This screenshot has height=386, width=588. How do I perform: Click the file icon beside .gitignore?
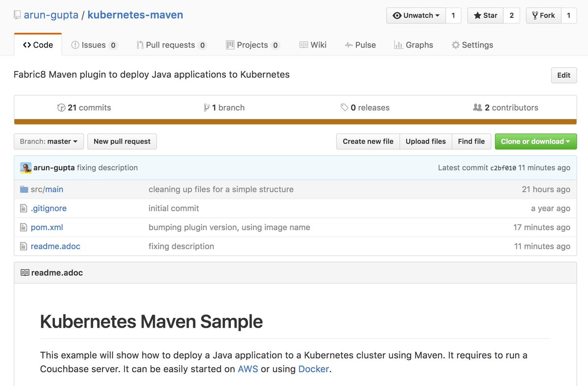(x=24, y=208)
